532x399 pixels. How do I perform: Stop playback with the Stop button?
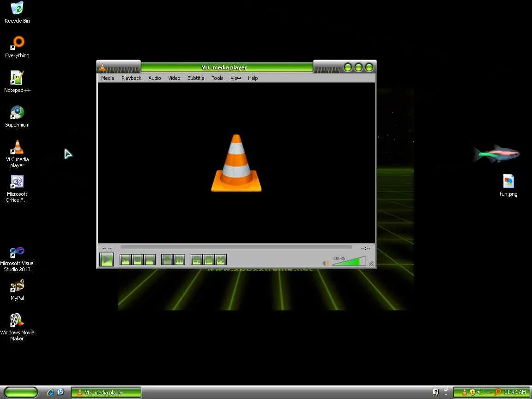(138, 260)
